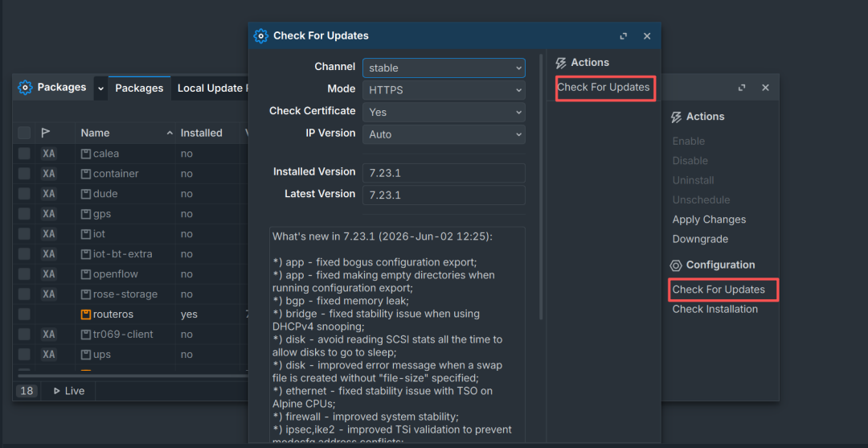Image resolution: width=868 pixels, height=448 pixels.
Task: Click the 18 item count badge
Action: 27,391
